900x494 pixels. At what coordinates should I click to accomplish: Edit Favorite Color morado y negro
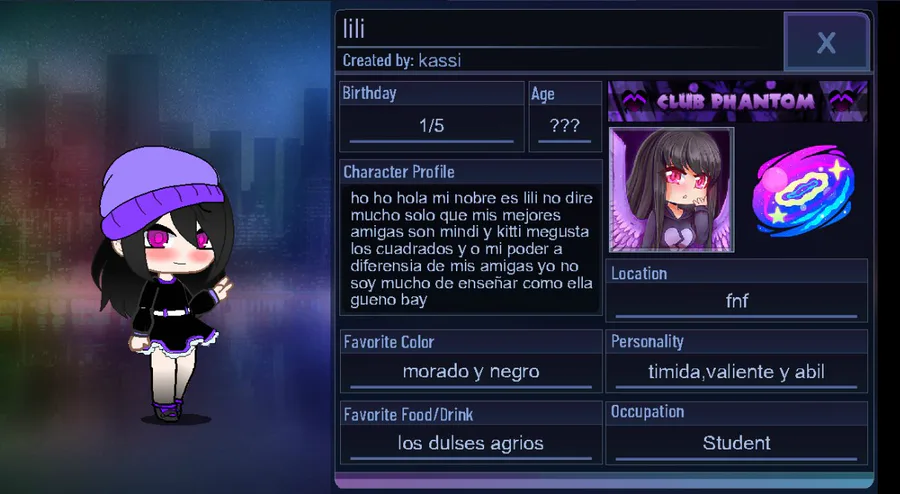471,372
